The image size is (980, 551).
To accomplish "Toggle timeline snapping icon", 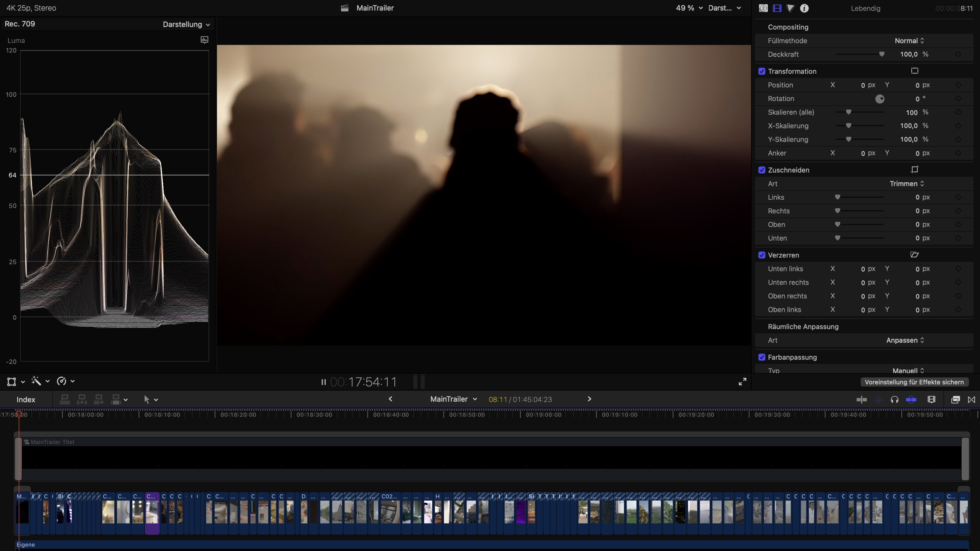I will pos(911,399).
